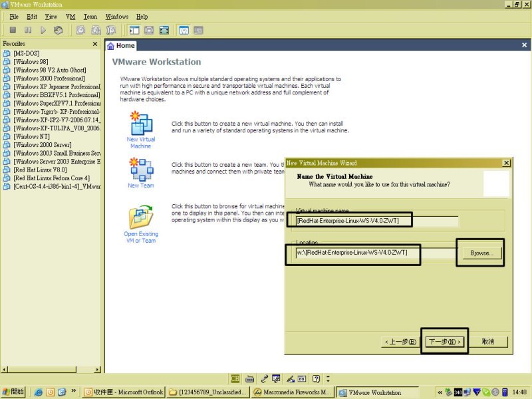This screenshot has width=532, height=399.
Task: Select [Windows 98] in Favorites
Action: tap(31, 62)
